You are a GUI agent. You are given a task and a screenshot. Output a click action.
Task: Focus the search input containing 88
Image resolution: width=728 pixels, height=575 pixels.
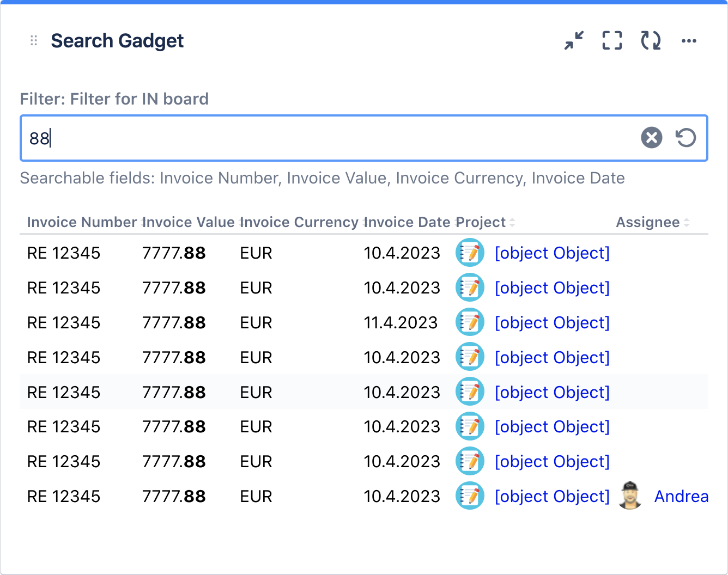(327, 138)
